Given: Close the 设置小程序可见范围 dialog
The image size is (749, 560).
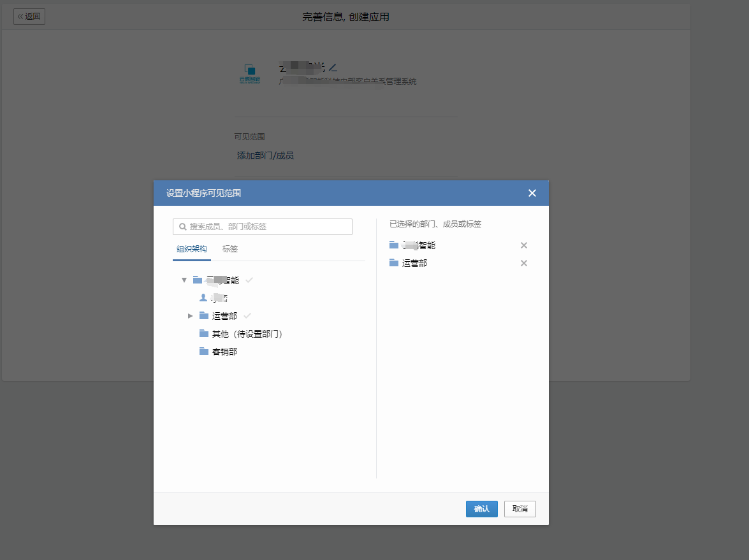Looking at the screenshot, I should click(532, 193).
